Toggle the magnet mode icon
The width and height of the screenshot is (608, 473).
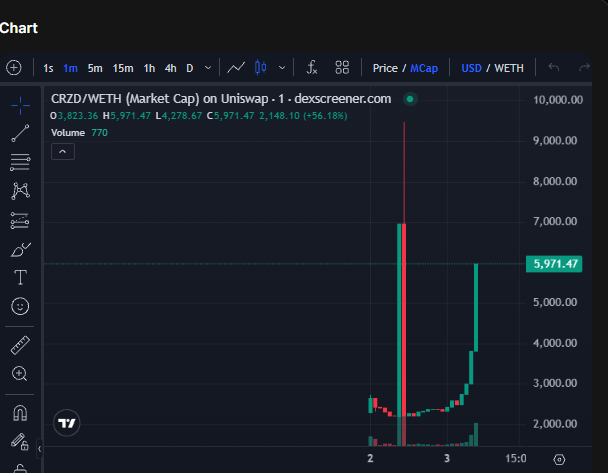coord(20,413)
